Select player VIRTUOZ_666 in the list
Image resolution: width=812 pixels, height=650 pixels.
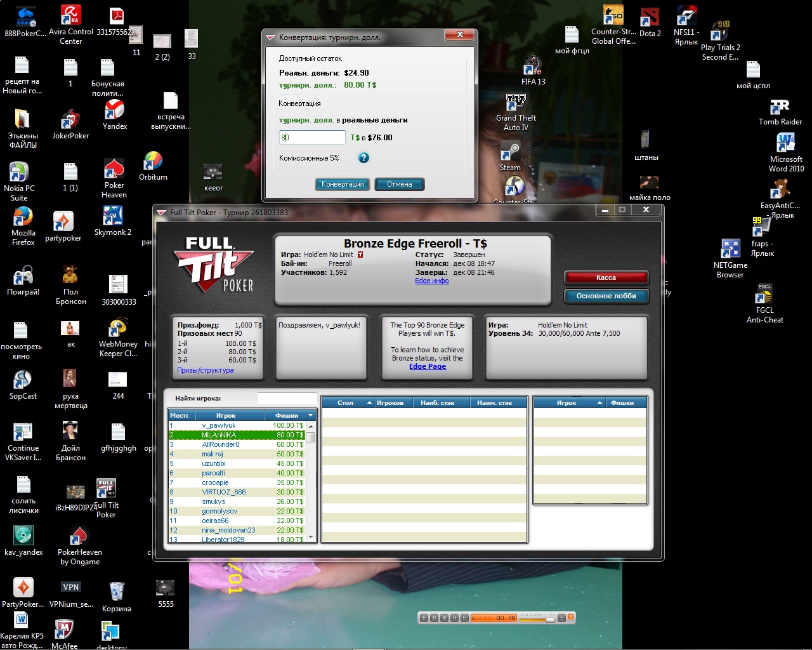(237, 492)
